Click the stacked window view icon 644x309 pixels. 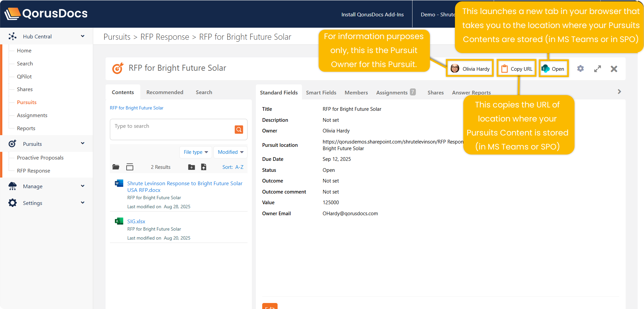tap(130, 167)
